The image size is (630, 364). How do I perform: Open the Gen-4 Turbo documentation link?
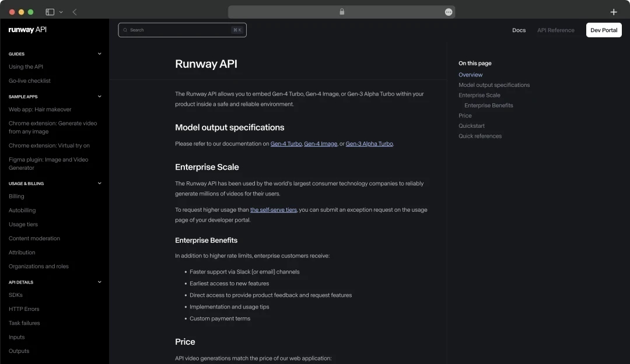[x=286, y=143]
